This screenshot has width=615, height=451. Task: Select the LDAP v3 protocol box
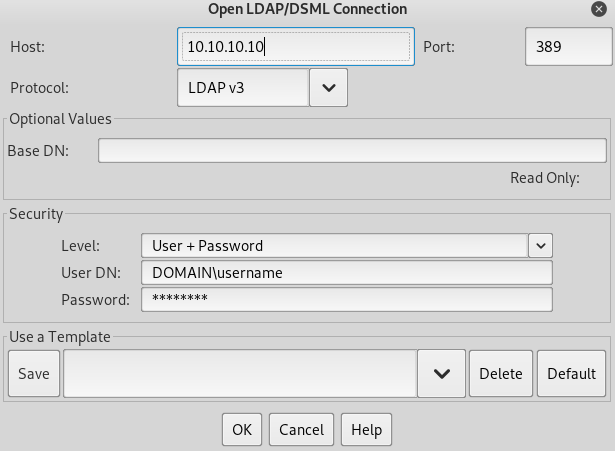[x=242, y=88]
